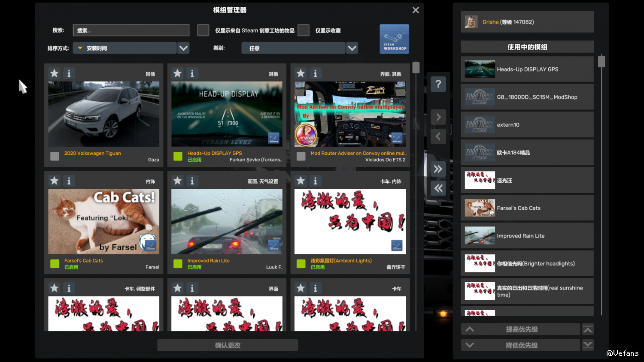Click single left arrow to deactivate mod
The width and height of the screenshot is (644, 362).
(438, 137)
